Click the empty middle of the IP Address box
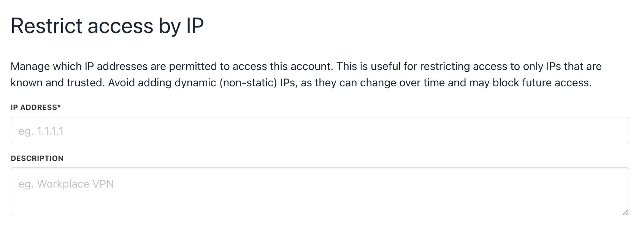 320,130
